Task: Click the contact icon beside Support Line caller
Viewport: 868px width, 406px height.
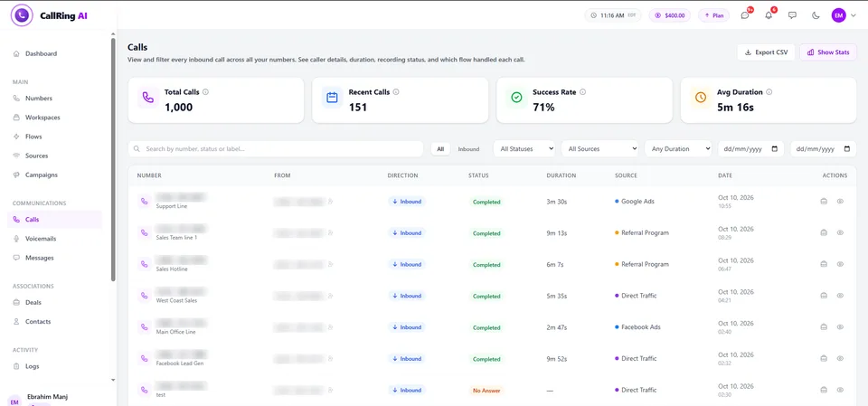Action: point(331,202)
